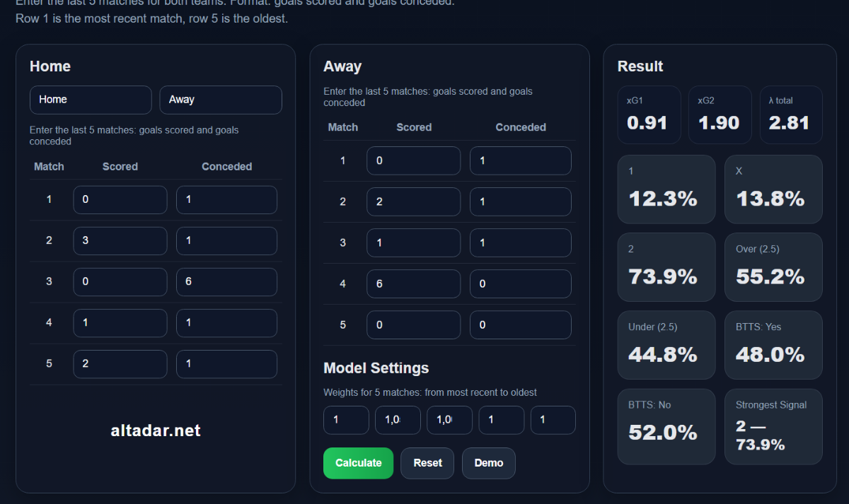
Task: Select Home match 1 Scored field
Action: tap(120, 200)
